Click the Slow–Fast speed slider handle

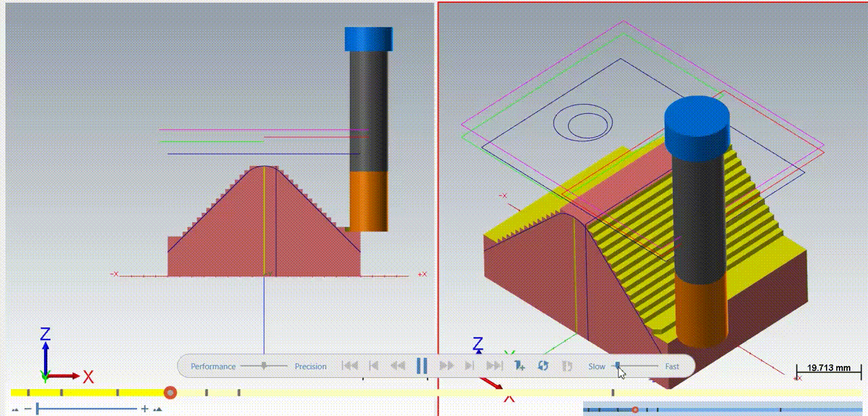(617, 366)
